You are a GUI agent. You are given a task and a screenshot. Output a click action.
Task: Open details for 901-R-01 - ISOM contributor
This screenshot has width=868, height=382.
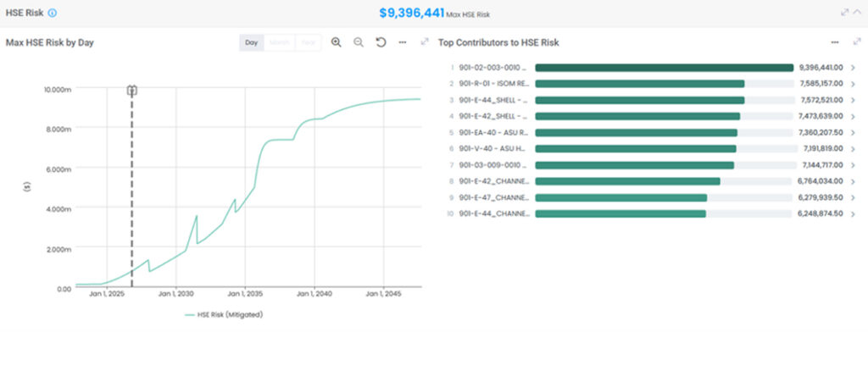853,84
